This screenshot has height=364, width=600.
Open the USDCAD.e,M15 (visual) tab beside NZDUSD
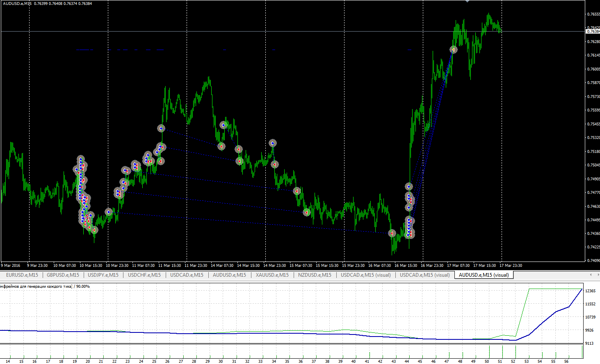pos(366,275)
